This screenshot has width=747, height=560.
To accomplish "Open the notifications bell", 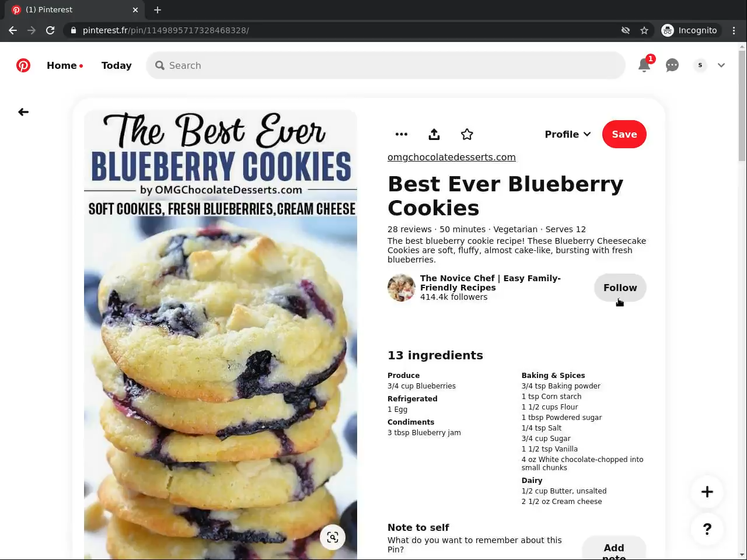I will pos(644,65).
